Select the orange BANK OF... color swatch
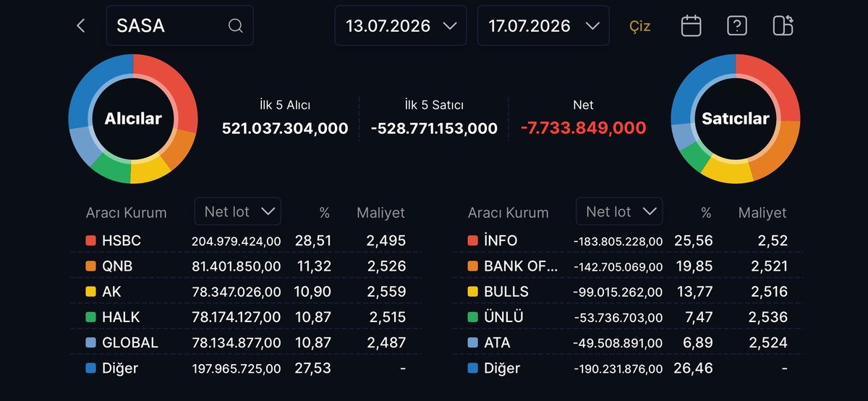868x401 pixels. click(x=472, y=266)
